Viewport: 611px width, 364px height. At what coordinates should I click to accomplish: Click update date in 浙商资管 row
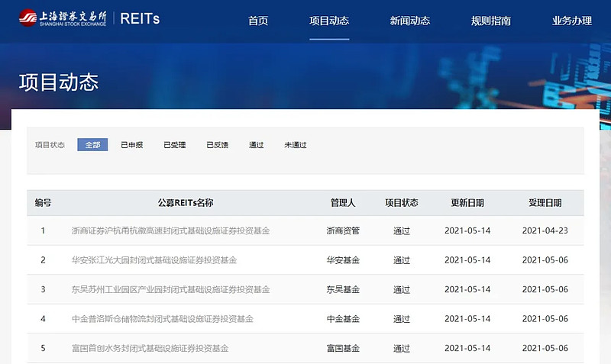pyautogui.click(x=467, y=230)
